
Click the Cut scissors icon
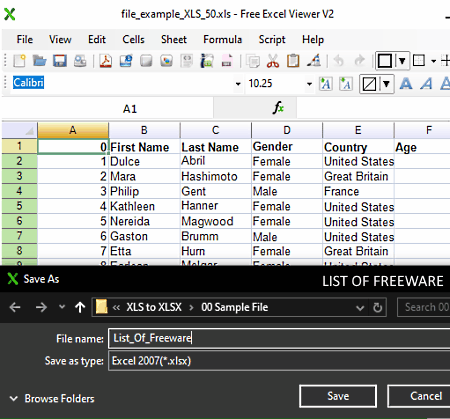coord(273,61)
